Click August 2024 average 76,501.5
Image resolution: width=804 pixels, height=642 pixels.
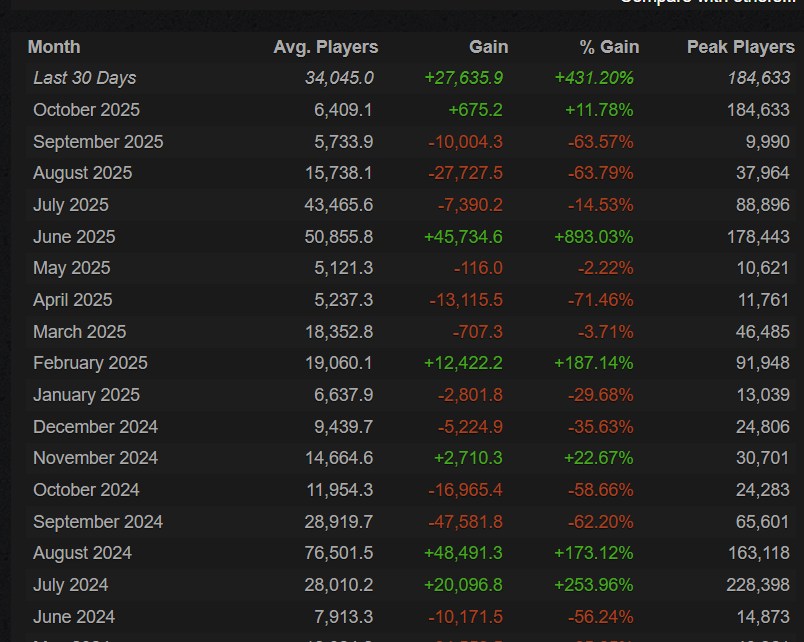click(338, 553)
